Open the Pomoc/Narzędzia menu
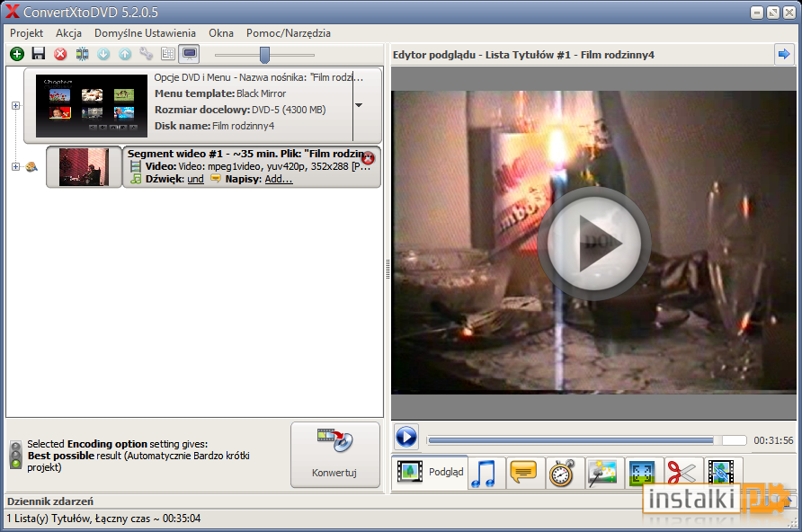802x532 pixels. (289, 33)
